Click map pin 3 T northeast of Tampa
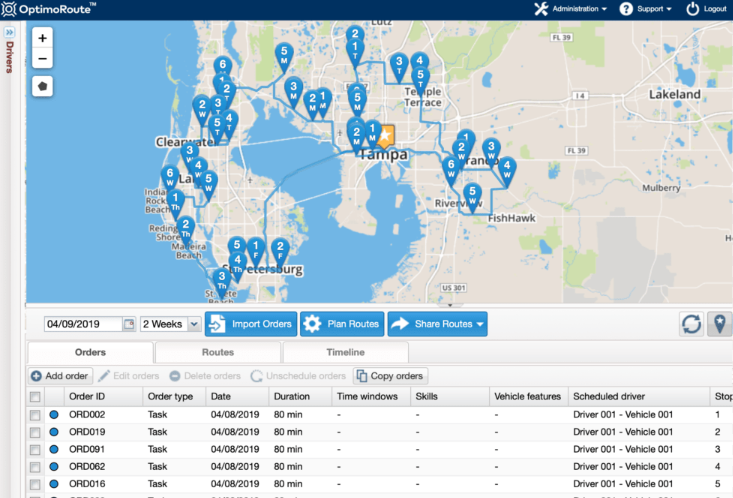 click(x=399, y=66)
